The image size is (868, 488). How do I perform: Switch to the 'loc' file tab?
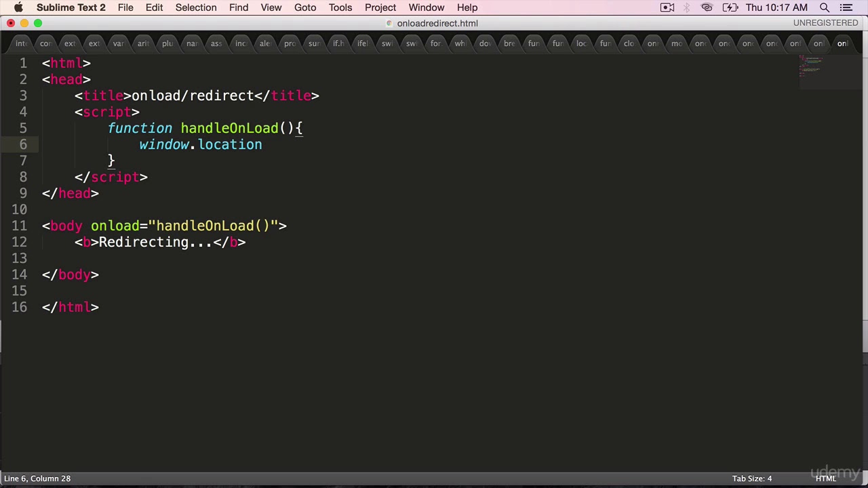pos(581,43)
